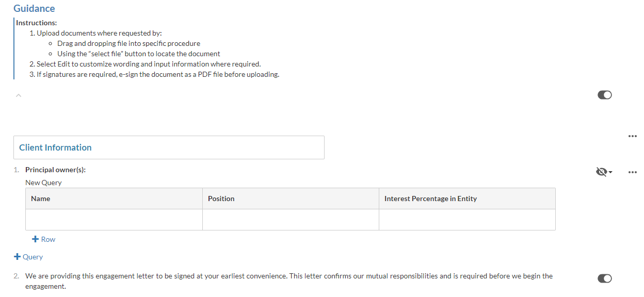Screen dimensions: 644x297
Task: Add a new query with + Query
Action: point(29,257)
